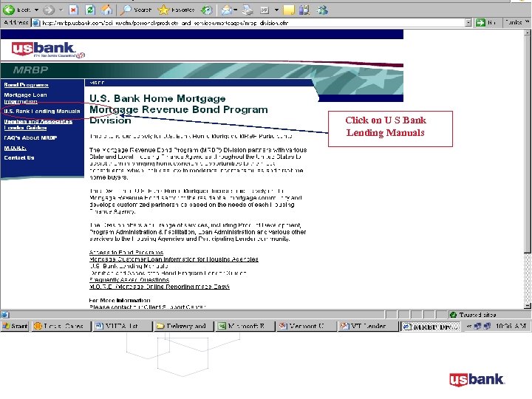Stop page loading with red X icon

73,10
